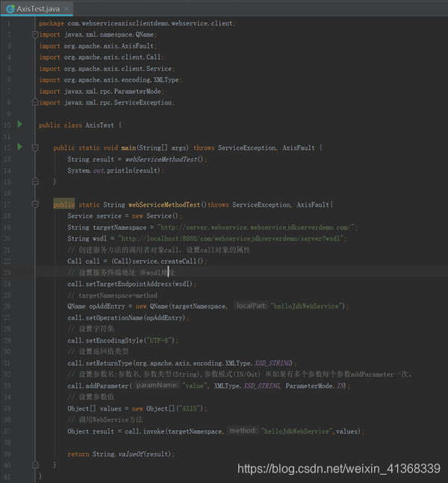Image resolution: width=448 pixels, height=483 pixels.
Task: Click the Java class icon on AxisTest.java tab
Action: (10, 9)
